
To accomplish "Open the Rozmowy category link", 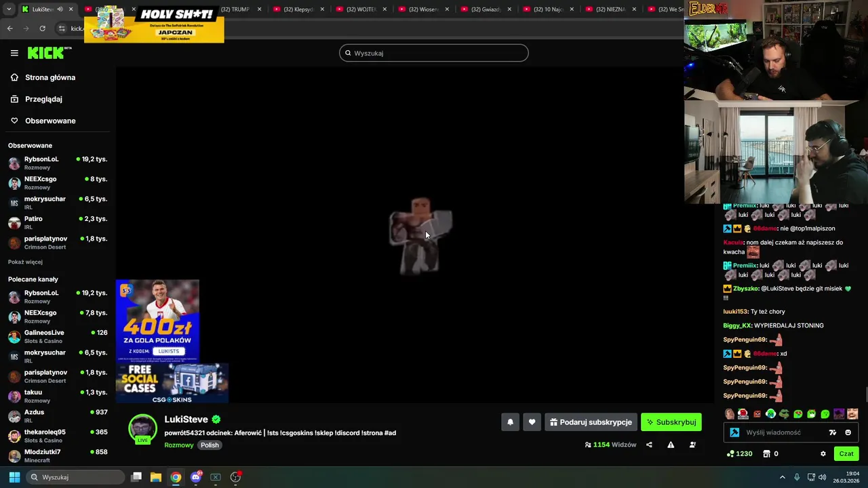I will (179, 445).
